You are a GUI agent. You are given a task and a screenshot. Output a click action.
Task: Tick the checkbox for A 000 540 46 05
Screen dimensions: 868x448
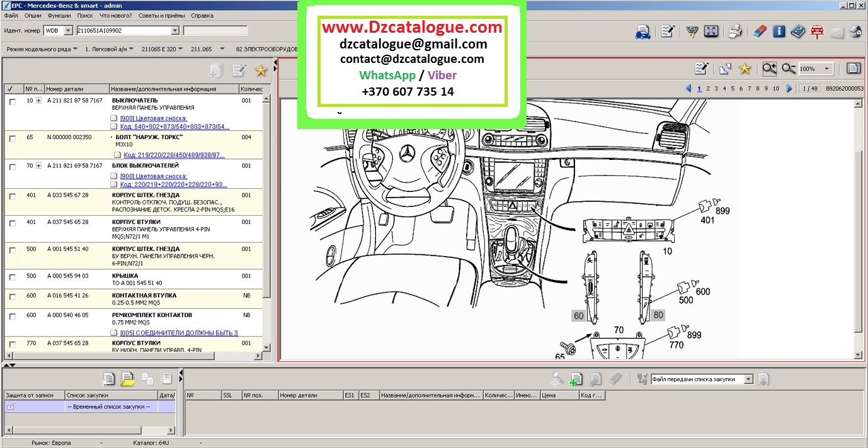click(12, 315)
